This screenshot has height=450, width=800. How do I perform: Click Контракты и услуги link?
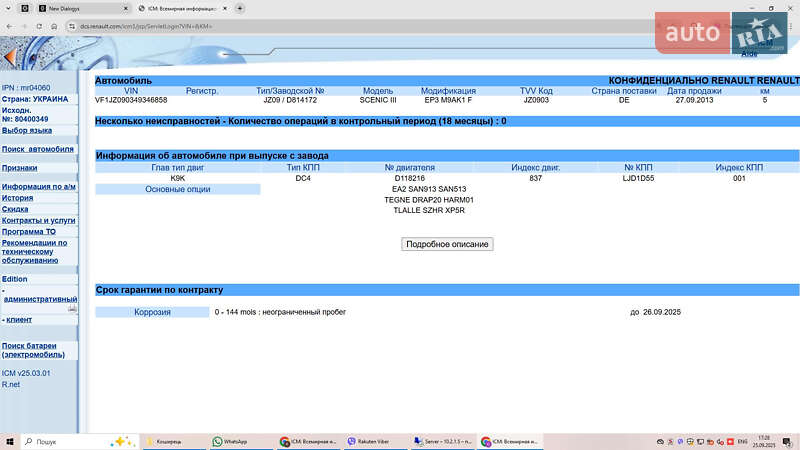pyautogui.click(x=38, y=220)
